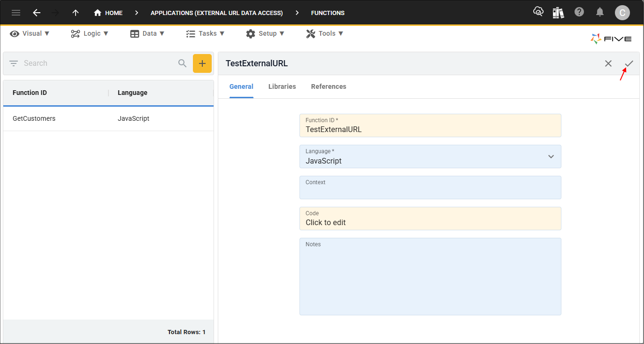The image size is (644, 344).
Task: Check notifications via the bell icon
Action: pos(599,13)
